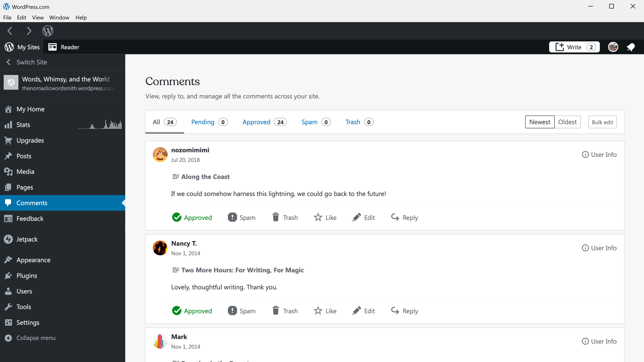Open the View menu
Screen dimensions: 644x362
[38, 17]
